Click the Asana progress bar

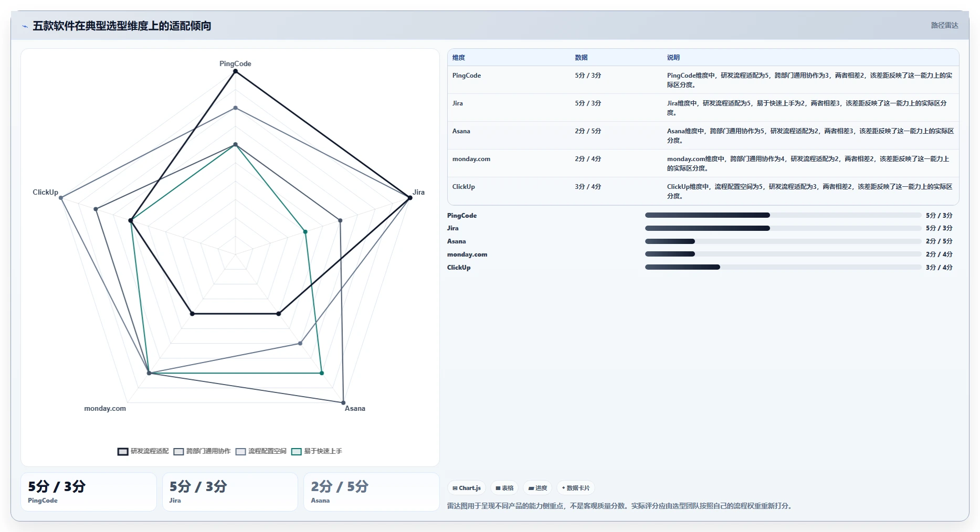(x=783, y=241)
